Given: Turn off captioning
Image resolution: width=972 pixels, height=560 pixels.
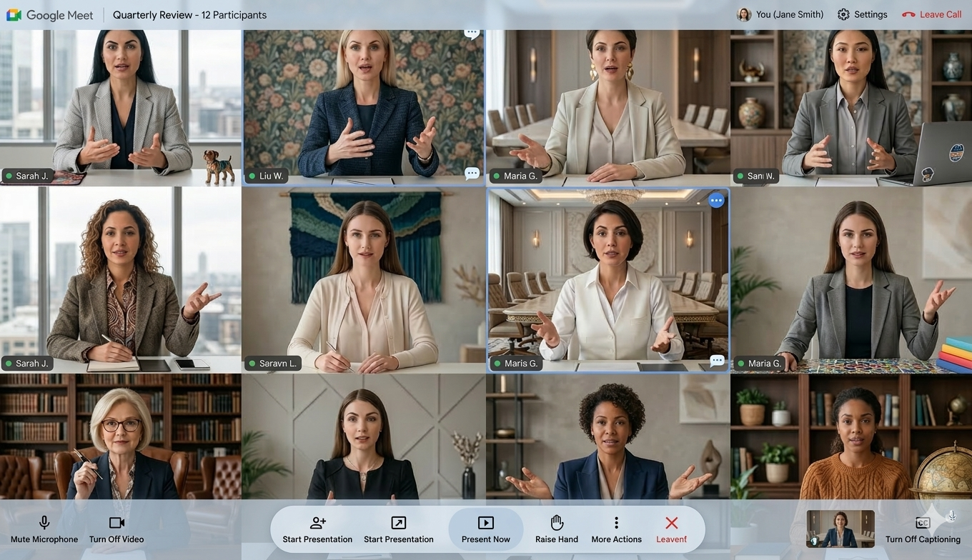Looking at the screenshot, I should pos(923,529).
